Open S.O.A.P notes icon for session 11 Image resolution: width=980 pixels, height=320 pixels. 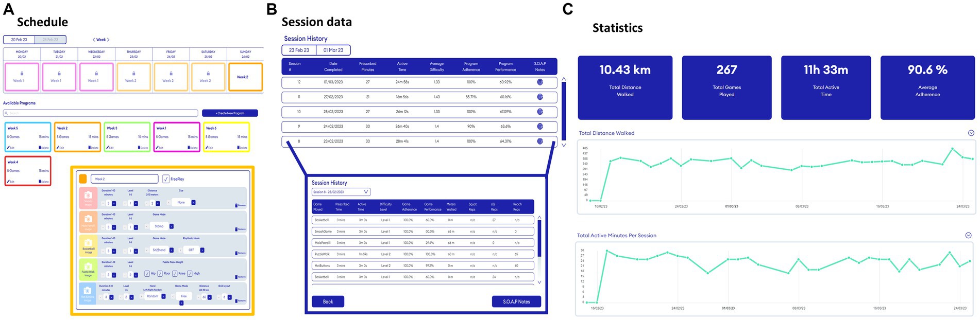[539, 97]
